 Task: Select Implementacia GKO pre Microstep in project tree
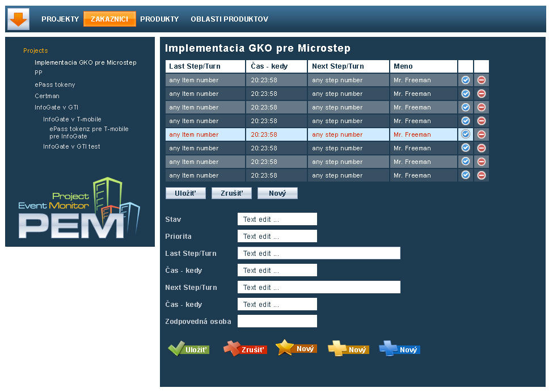[85, 62]
